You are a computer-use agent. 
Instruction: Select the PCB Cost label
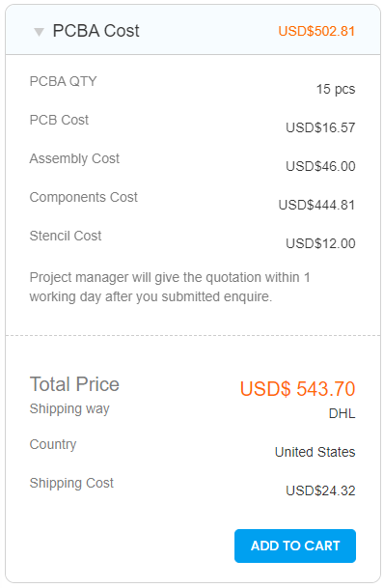59,120
